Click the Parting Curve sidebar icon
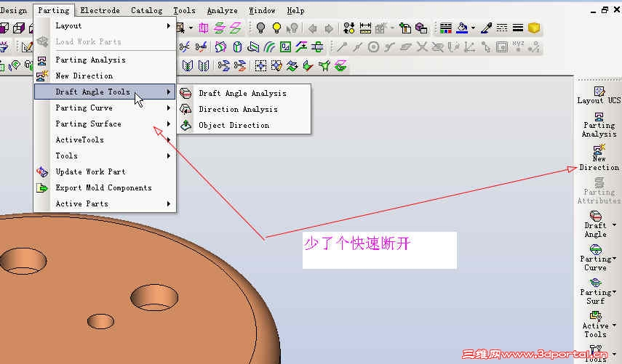 coord(595,249)
